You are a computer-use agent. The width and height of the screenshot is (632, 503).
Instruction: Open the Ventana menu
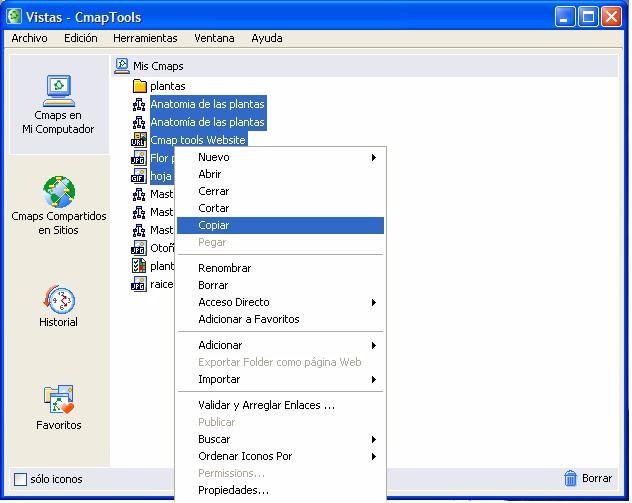[214, 38]
